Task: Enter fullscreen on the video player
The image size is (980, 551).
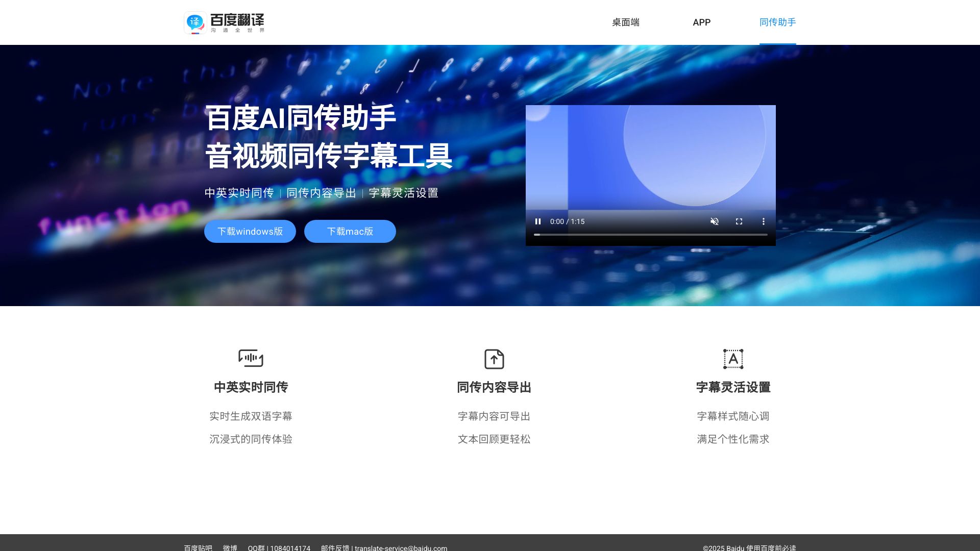Action: pyautogui.click(x=739, y=221)
